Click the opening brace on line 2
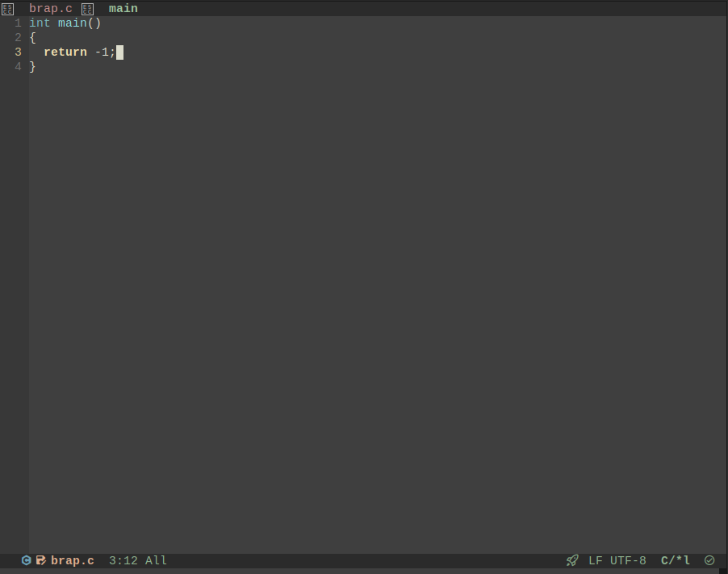728x574 pixels. click(32, 38)
